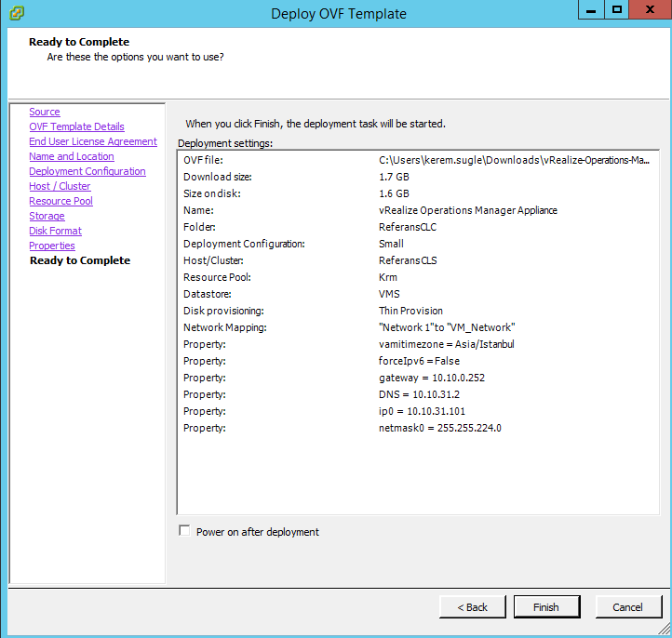Go to the Source step
The width and height of the screenshot is (672, 638).
(45, 112)
